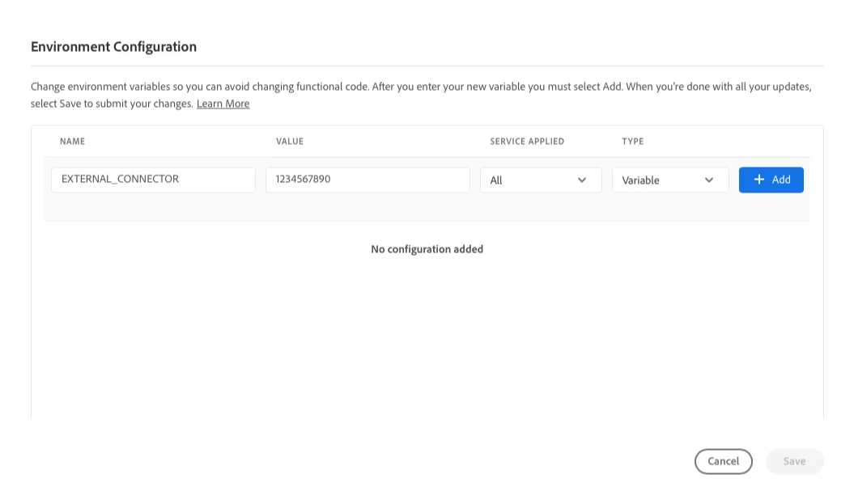Click the chevron arrow in Service Applied dropdown
This screenshot has width=854, height=504.
click(x=582, y=180)
